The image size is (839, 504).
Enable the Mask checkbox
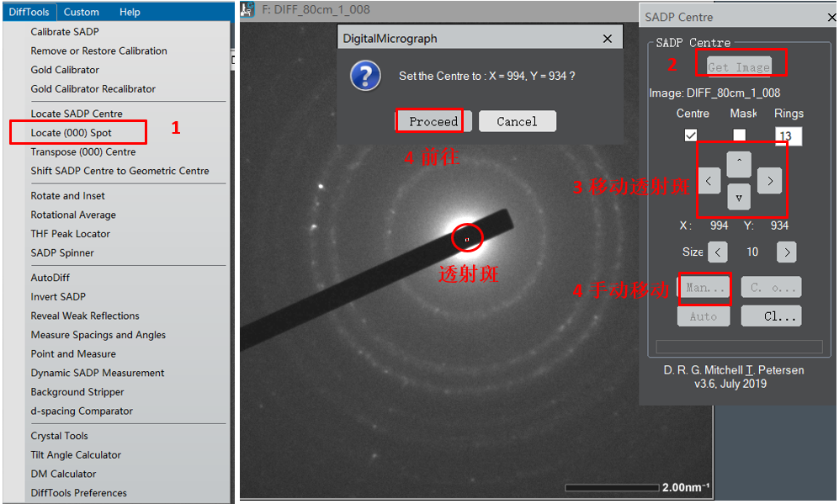(739, 135)
